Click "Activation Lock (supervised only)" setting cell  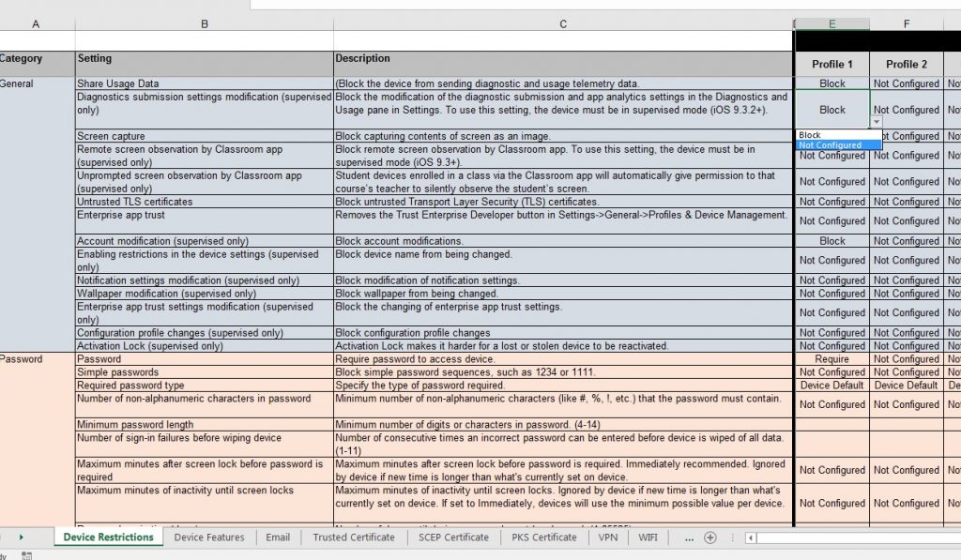tap(204, 346)
